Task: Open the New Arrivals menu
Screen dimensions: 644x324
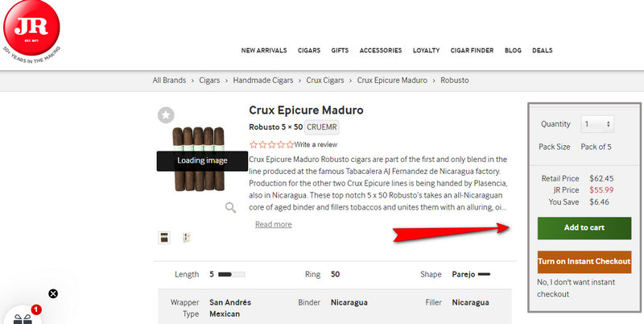Action: point(264,51)
